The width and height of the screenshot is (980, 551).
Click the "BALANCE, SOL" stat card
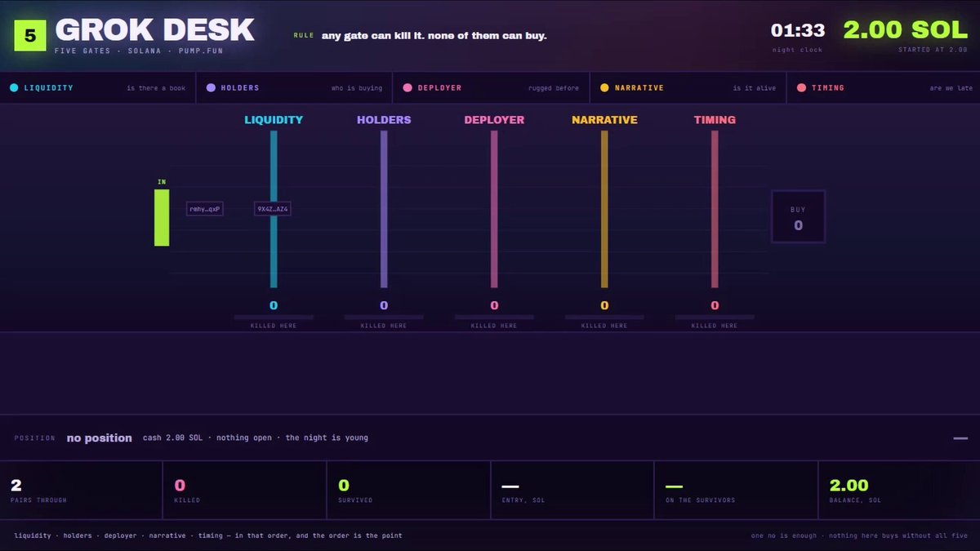(x=899, y=490)
